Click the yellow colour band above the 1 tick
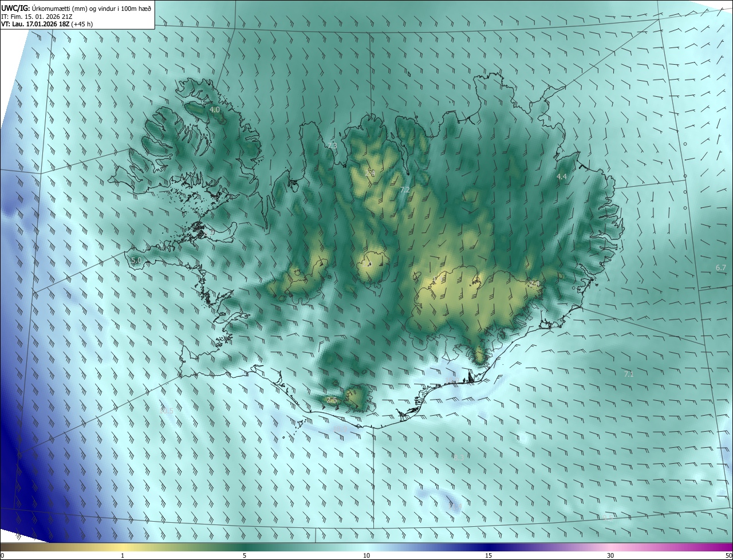This screenshot has height=560, width=733. point(123,547)
